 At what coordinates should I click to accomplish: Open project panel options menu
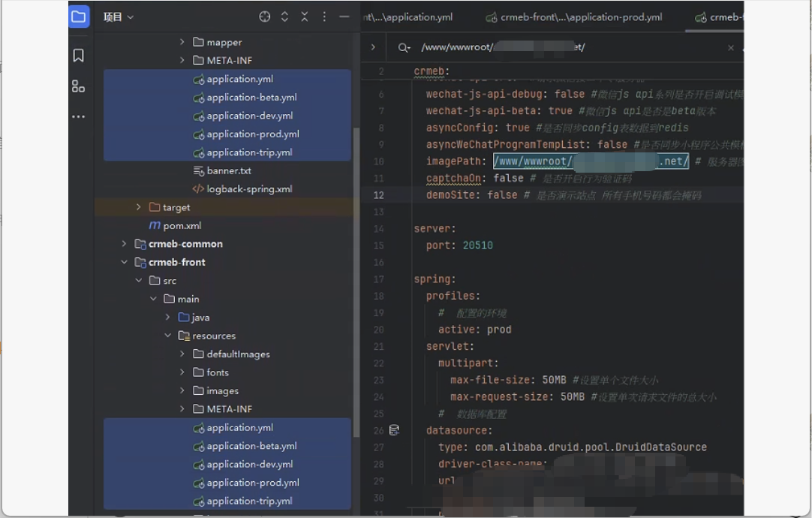click(x=324, y=17)
